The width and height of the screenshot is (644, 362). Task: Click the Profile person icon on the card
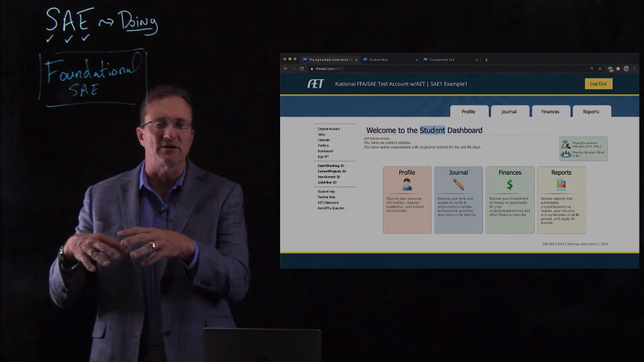point(407,185)
